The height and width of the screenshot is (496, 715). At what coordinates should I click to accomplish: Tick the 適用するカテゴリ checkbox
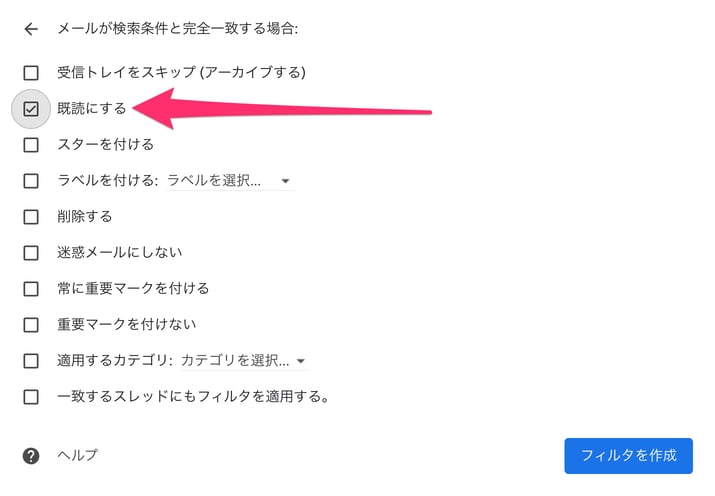31,361
